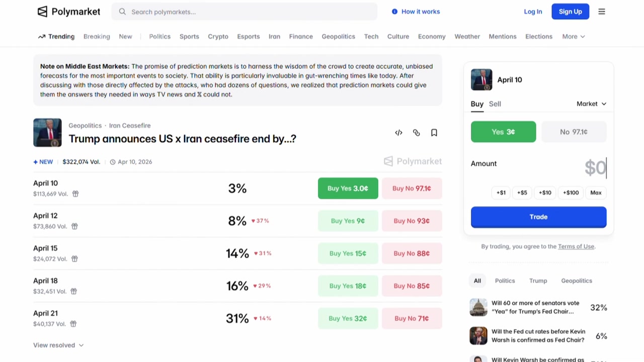The image size is (644, 362).
Task: Filter related markets by Trump tab
Action: [538, 281]
